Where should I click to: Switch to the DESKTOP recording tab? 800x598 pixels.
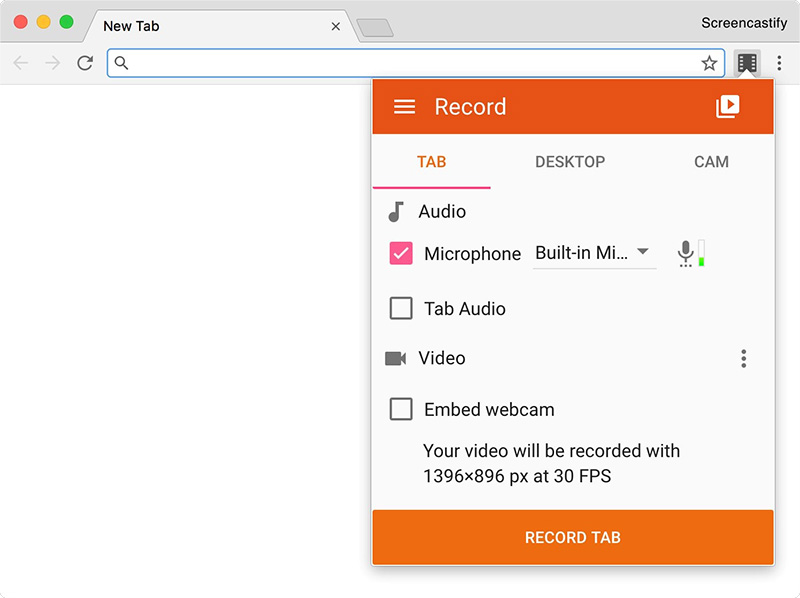(x=570, y=162)
